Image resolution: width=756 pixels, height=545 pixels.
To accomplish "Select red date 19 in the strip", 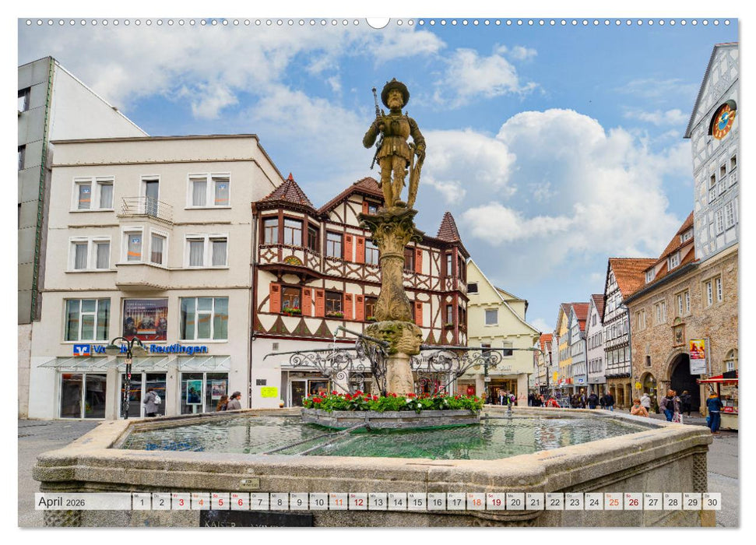I will point(494,504).
